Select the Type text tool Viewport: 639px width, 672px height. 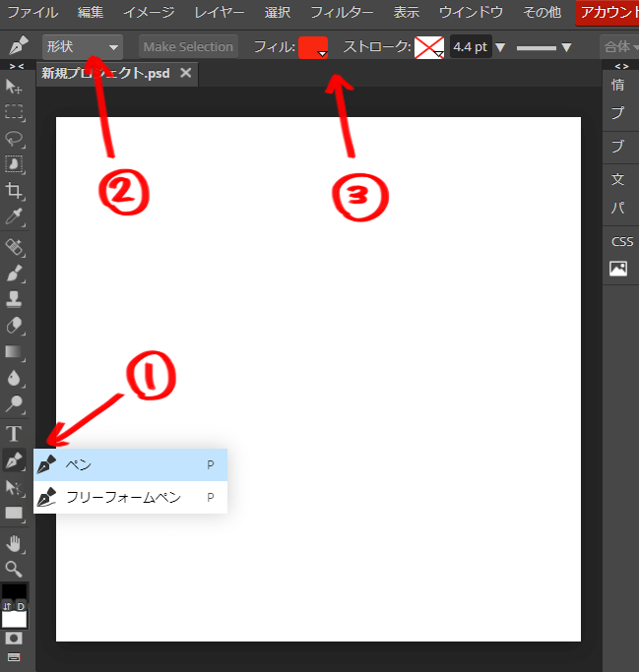tap(14, 434)
